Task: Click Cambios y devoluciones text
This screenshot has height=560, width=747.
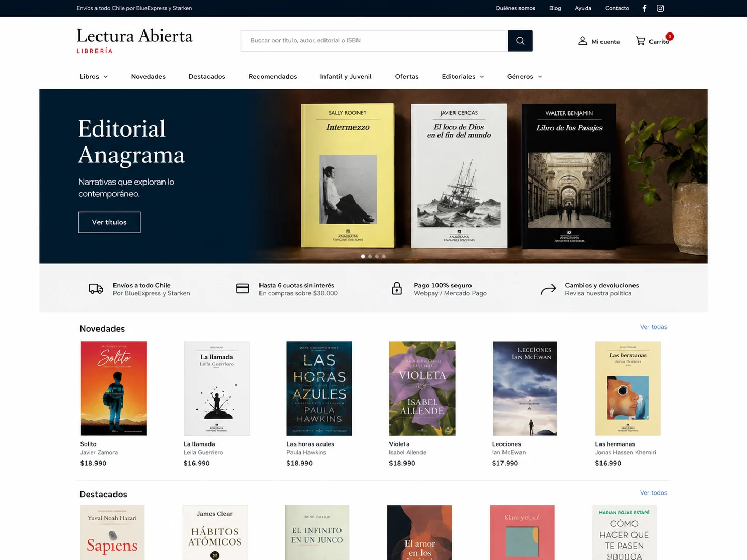Action: 602,285
